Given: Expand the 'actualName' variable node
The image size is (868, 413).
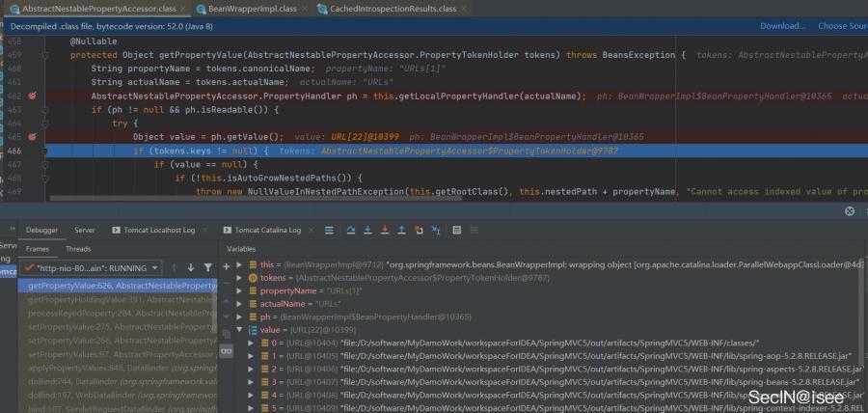Looking at the screenshot, I should click(239, 304).
